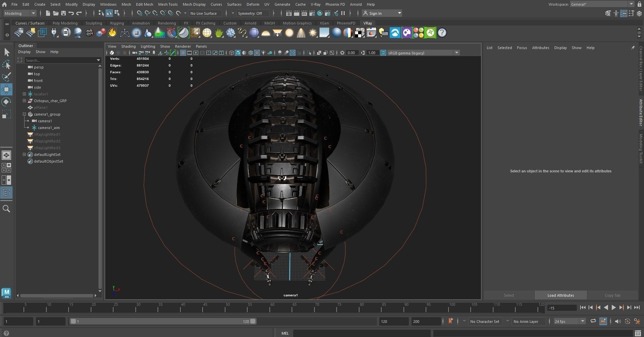Click the V-Ray help question mark icon
644x337 pixels.
[442, 33]
